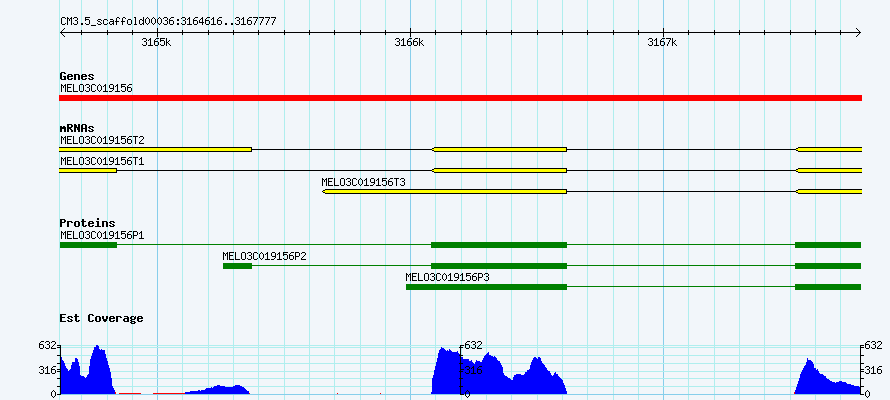Click the 632 label on the middle coverage axis
This screenshot has height=400, width=890.
coord(473,345)
